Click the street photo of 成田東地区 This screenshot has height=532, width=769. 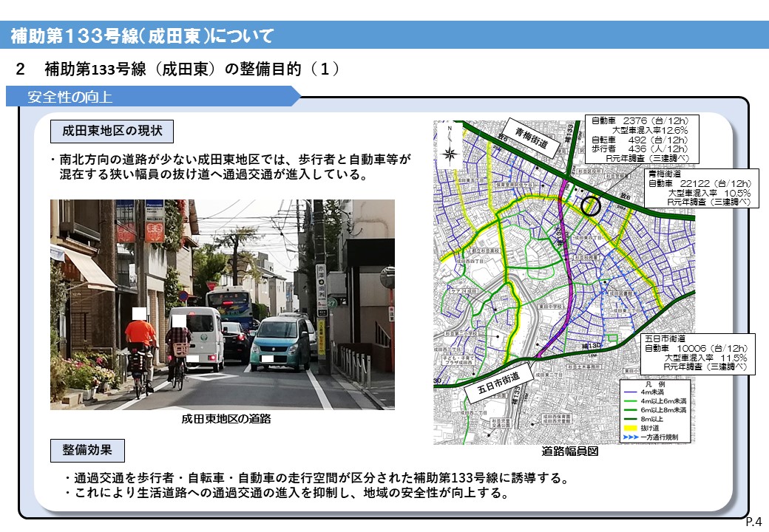tap(222, 304)
